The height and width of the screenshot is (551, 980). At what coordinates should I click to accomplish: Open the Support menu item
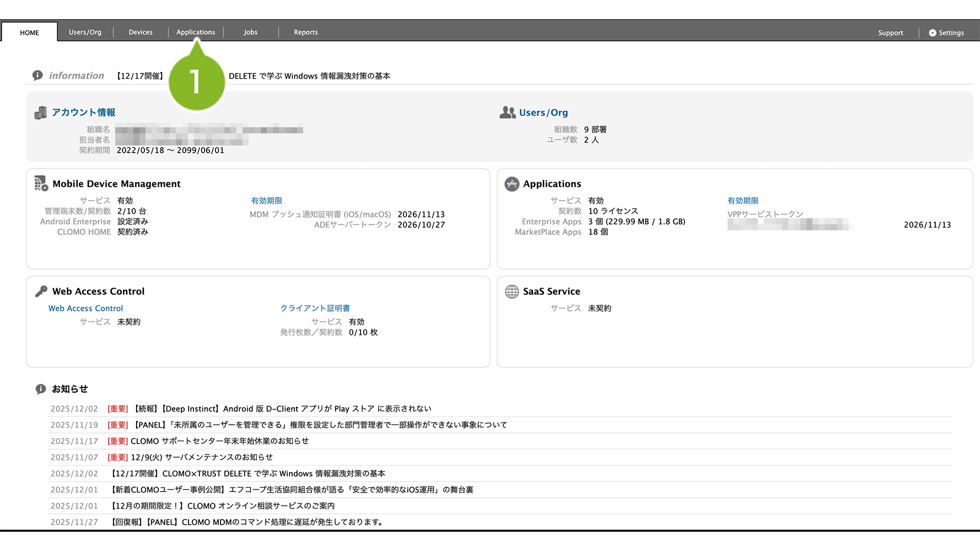point(890,33)
